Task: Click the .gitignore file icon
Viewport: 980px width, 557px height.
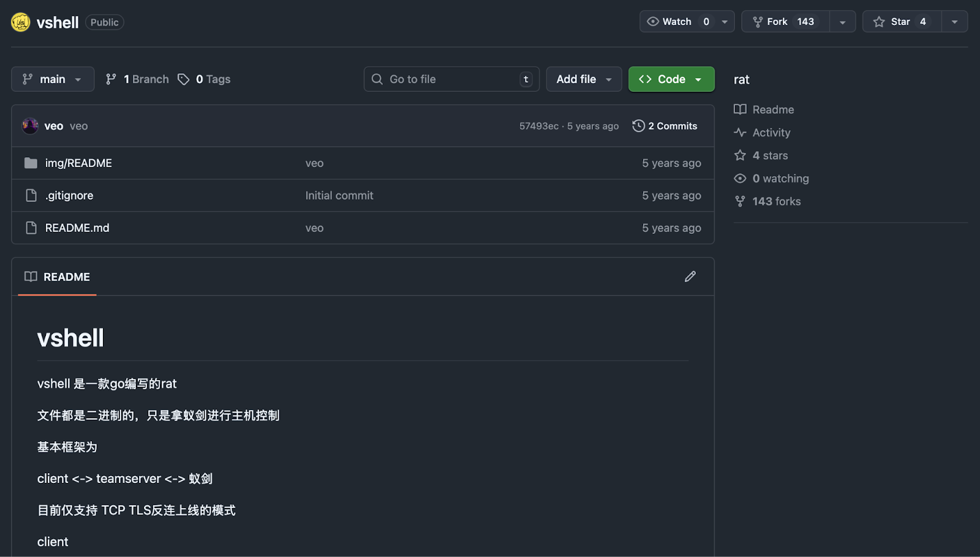Action: [31, 195]
